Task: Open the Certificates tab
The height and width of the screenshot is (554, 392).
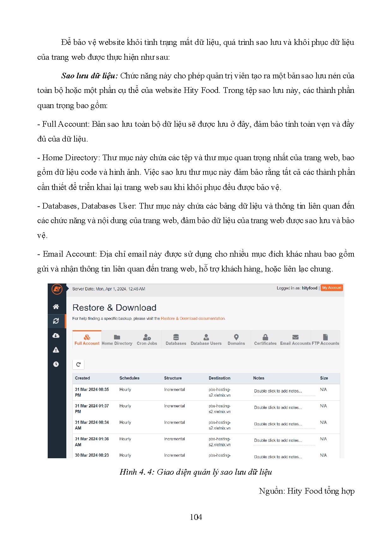Action: pyautogui.click(x=265, y=340)
